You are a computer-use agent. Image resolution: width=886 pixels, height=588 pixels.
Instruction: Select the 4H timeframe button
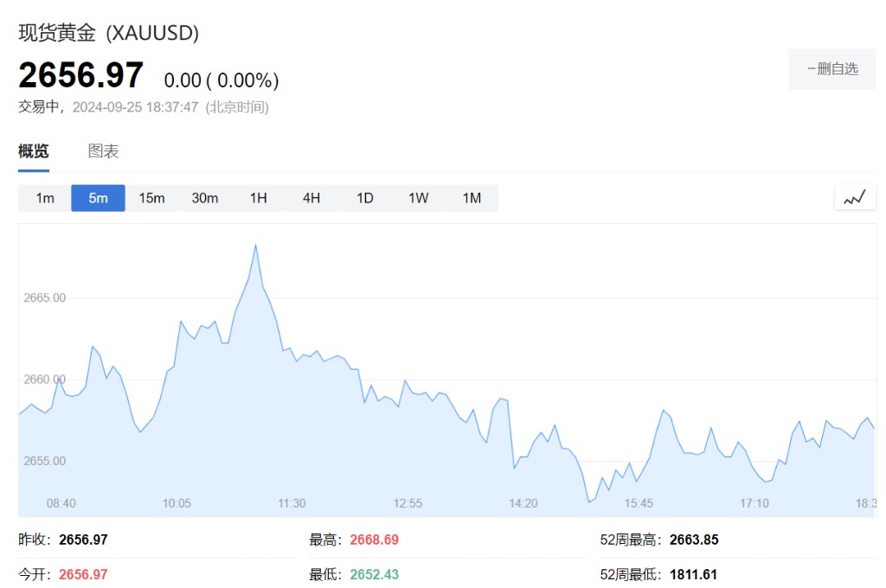pyautogui.click(x=311, y=198)
